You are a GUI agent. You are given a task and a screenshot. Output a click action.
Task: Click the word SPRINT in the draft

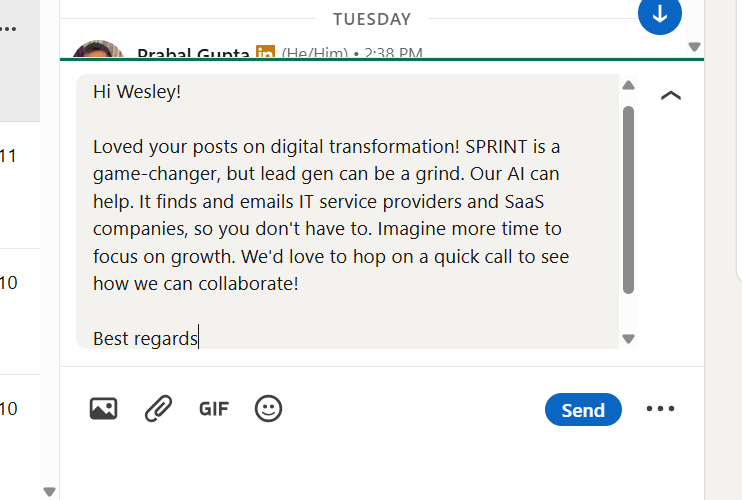pyautogui.click(x=497, y=146)
